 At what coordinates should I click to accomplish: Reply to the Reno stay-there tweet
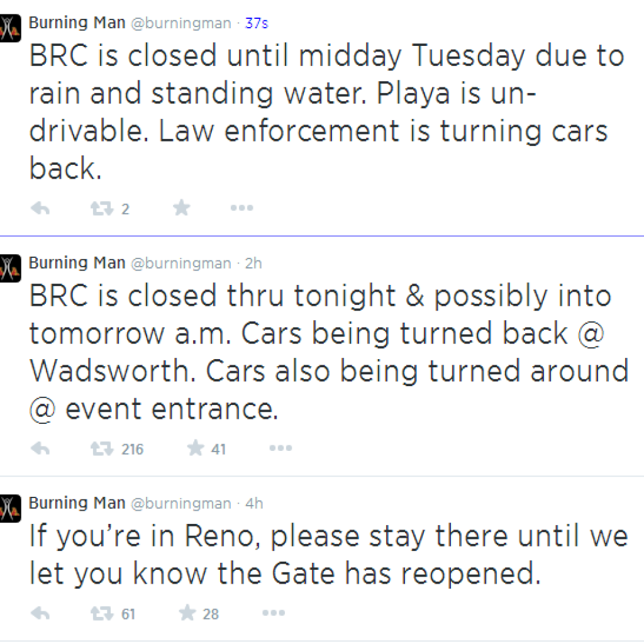point(40,614)
